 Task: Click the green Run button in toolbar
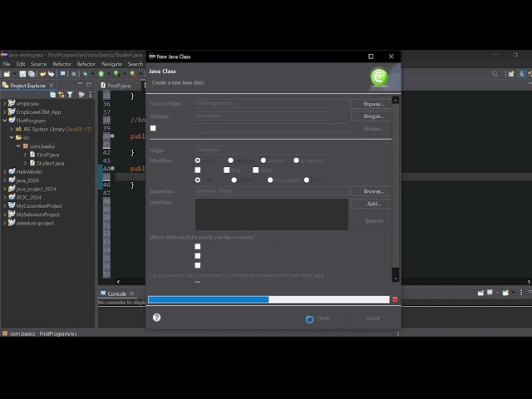[x=101, y=74]
